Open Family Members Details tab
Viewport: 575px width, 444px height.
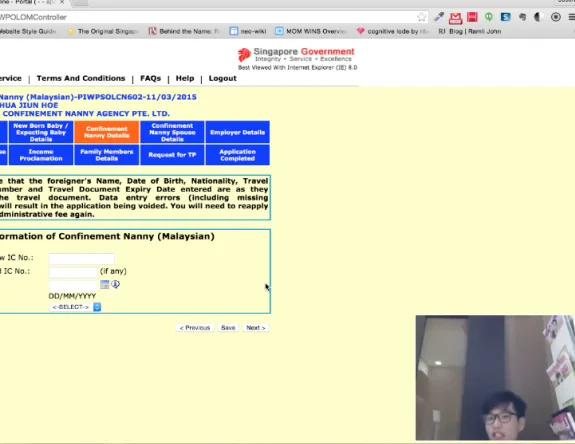[107, 155]
